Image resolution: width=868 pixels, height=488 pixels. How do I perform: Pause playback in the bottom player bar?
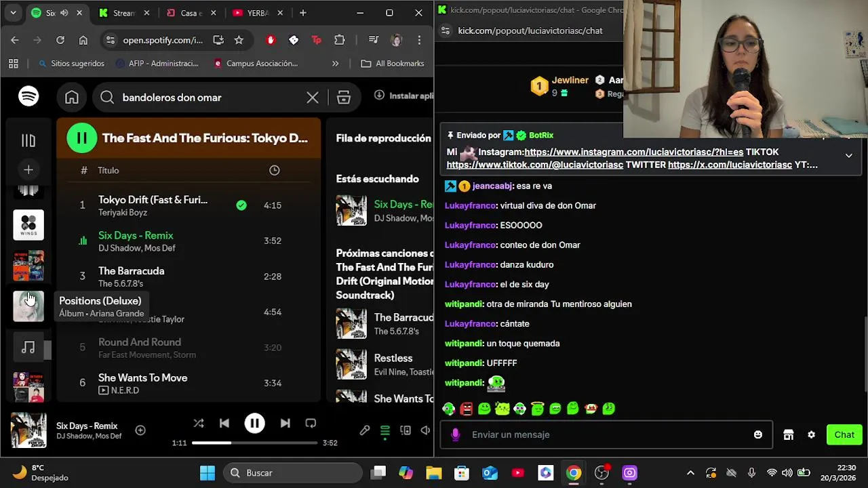254,423
